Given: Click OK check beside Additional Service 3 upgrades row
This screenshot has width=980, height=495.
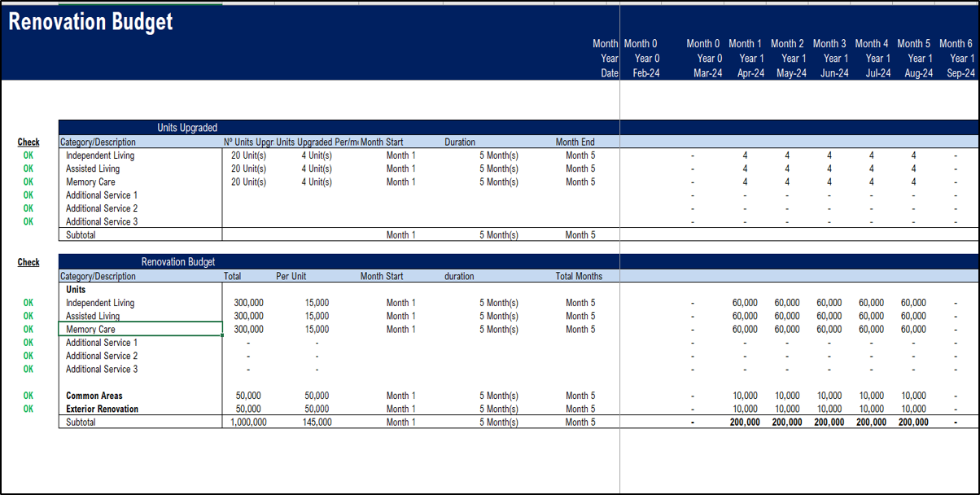Looking at the screenshot, I should [x=28, y=221].
